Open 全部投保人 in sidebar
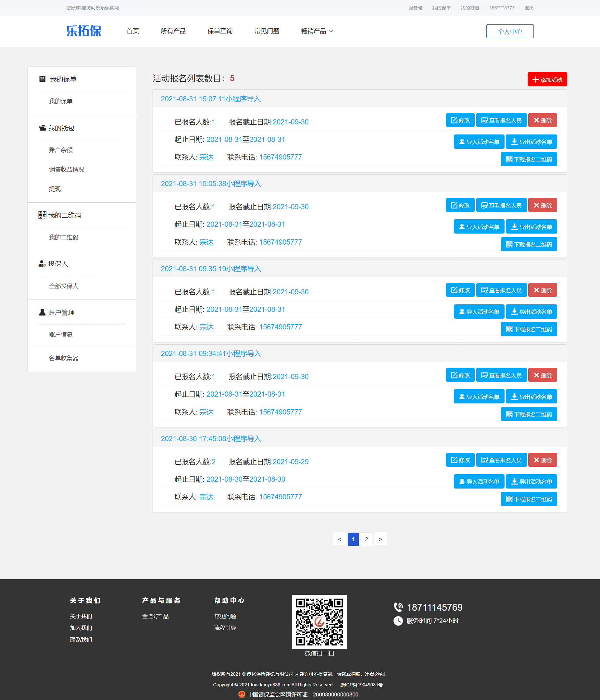 click(x=64, y=286)
